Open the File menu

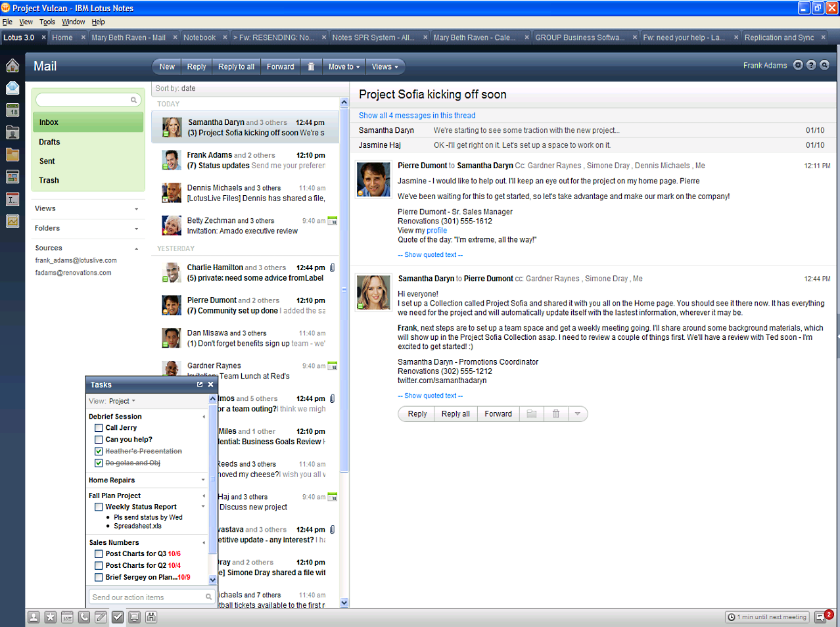tap(7, 22)
